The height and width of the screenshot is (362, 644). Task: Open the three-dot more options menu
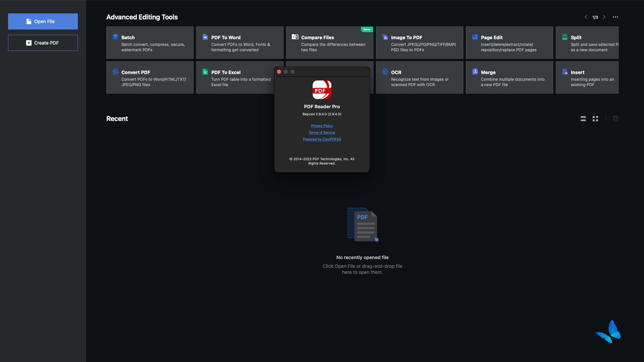pyautogui.click(x=615, y=17)
